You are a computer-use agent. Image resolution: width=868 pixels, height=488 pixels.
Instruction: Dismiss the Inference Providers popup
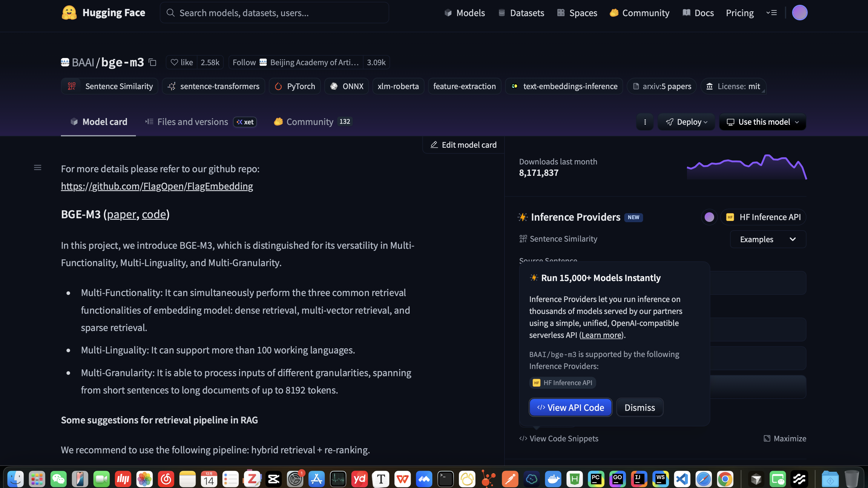640,407
